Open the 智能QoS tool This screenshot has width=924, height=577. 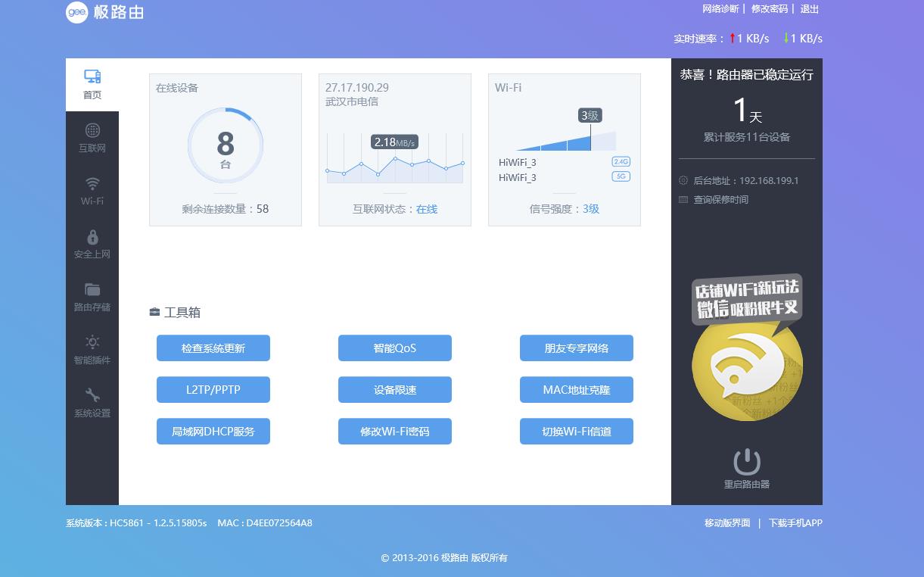[x=394, y=348]
